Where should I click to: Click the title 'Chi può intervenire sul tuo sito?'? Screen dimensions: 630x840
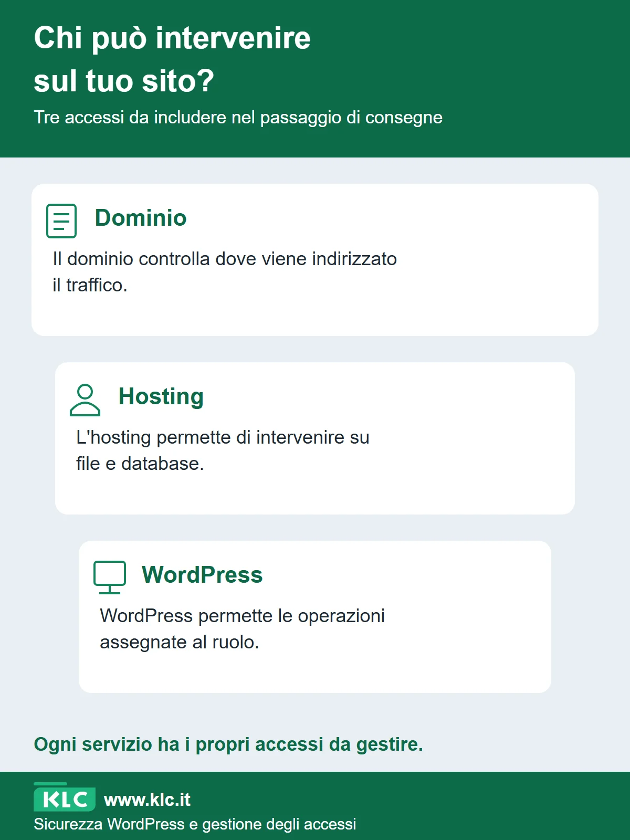(x=172, y=59)
